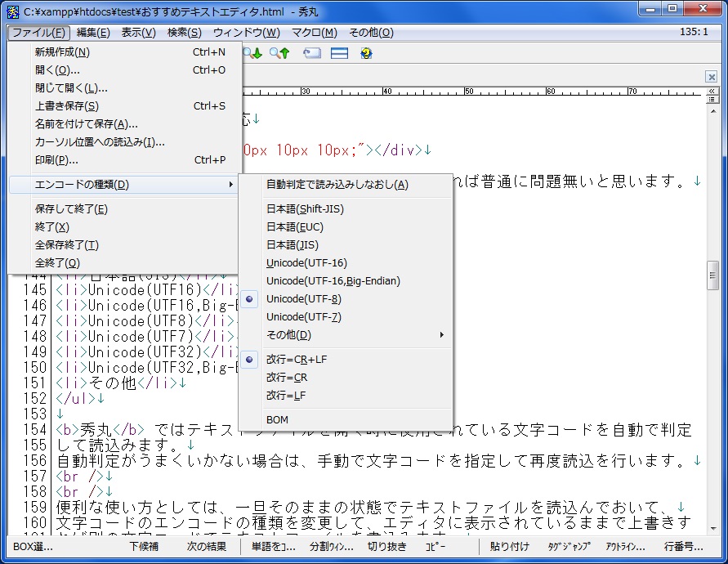Set encoding to Unicode(UTF-7)
The height and width of the screenshot is (564, 728).
point(346,317)
